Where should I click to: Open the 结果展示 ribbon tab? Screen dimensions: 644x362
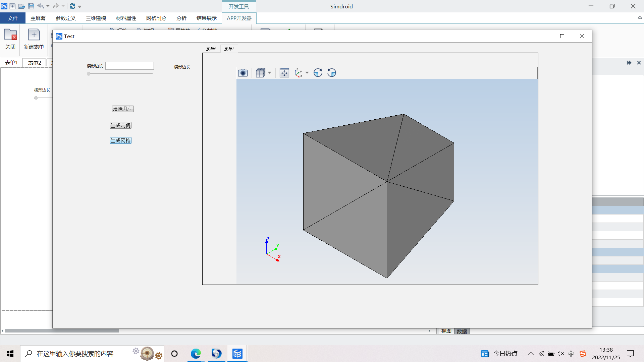tap(207, 18)
